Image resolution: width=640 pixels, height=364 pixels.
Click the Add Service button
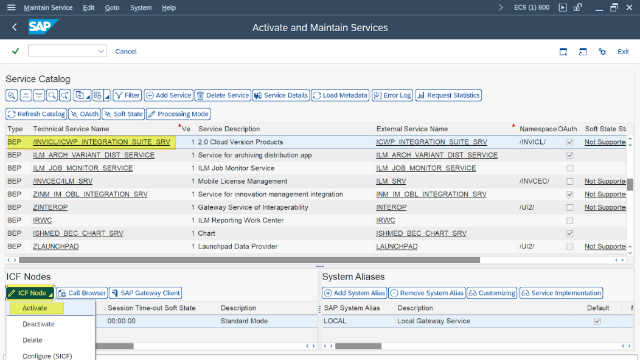(169, 95)
